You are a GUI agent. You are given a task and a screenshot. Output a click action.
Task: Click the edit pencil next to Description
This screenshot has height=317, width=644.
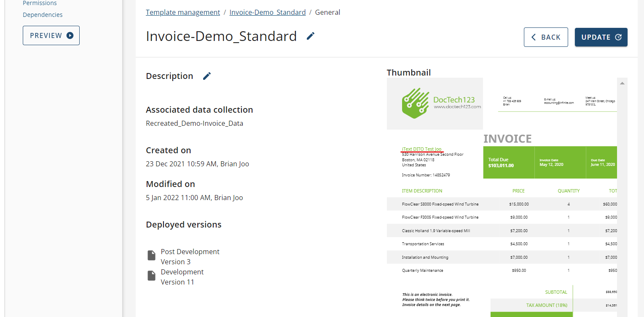coord(207,76)
